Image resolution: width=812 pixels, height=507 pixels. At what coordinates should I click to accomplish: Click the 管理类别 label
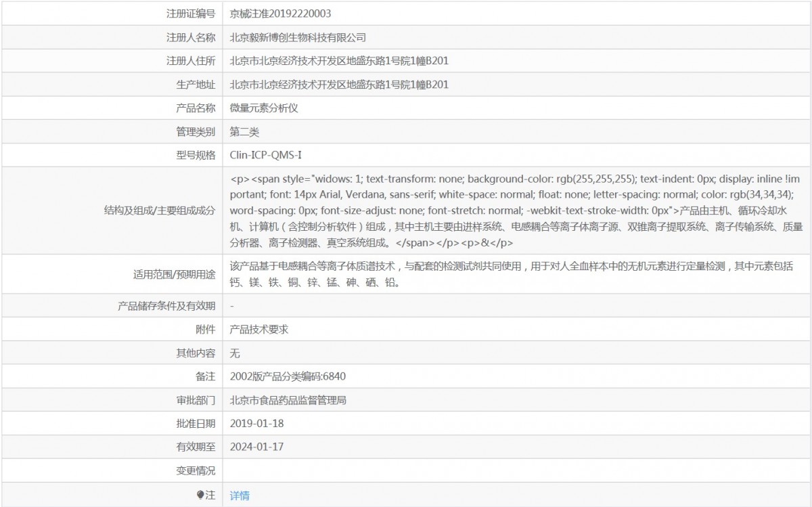tap(196, 131)
